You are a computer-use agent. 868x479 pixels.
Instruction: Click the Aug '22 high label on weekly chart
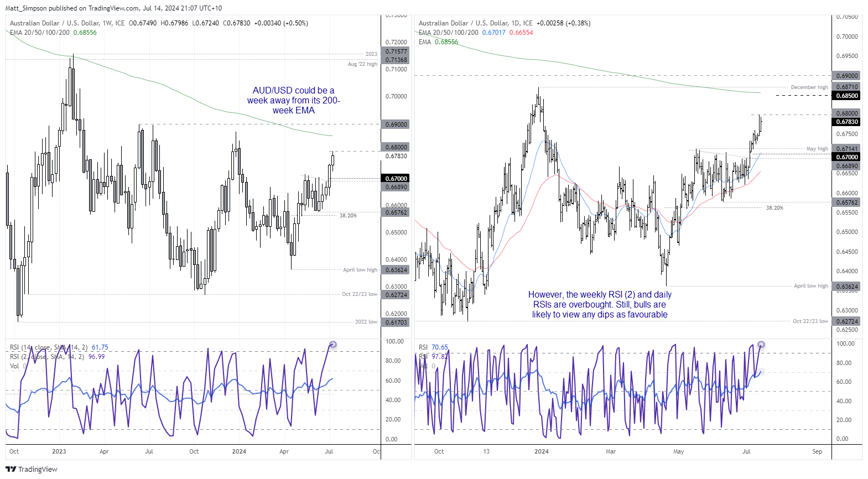pos(362,64)
